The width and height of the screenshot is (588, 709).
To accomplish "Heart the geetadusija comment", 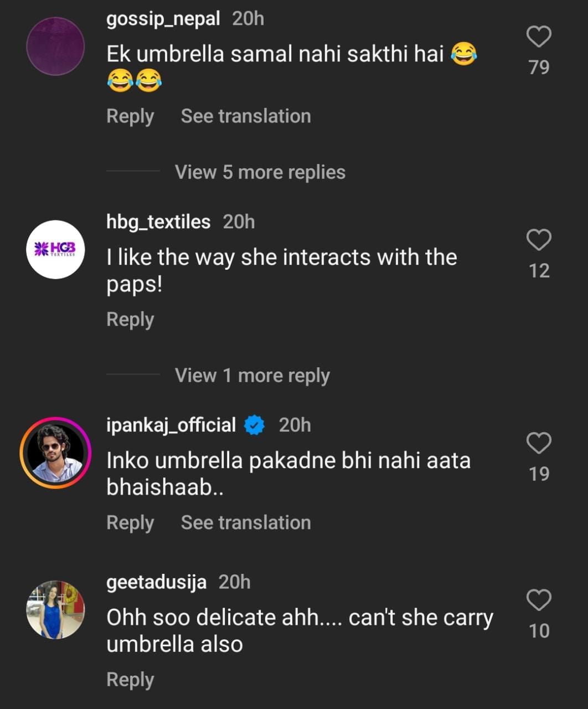I will coord(539,600).
